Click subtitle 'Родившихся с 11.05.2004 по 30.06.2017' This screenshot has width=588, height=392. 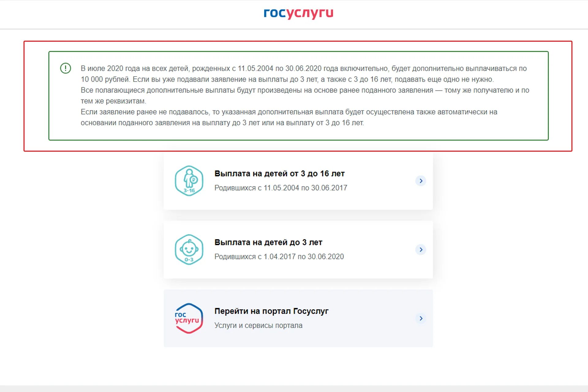point(281,188)
